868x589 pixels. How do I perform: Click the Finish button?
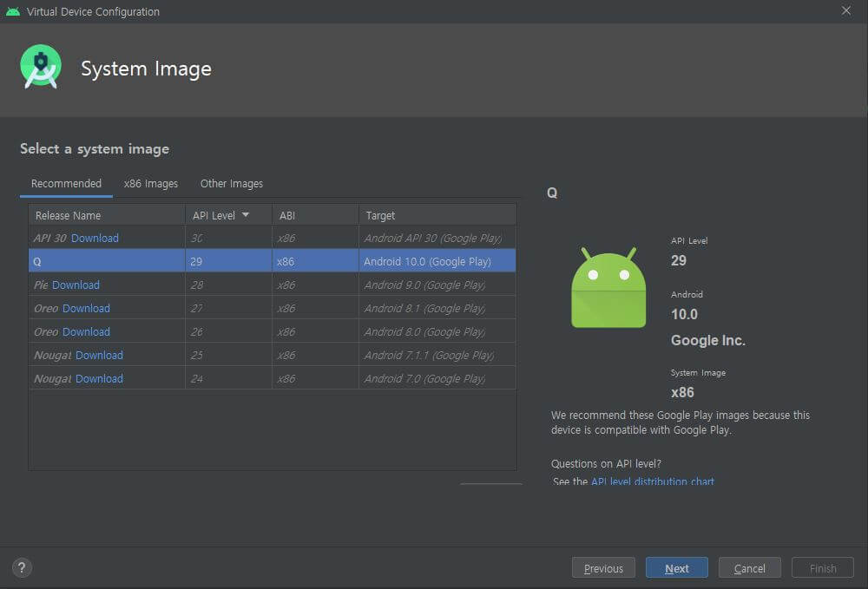tap(823, 568)
